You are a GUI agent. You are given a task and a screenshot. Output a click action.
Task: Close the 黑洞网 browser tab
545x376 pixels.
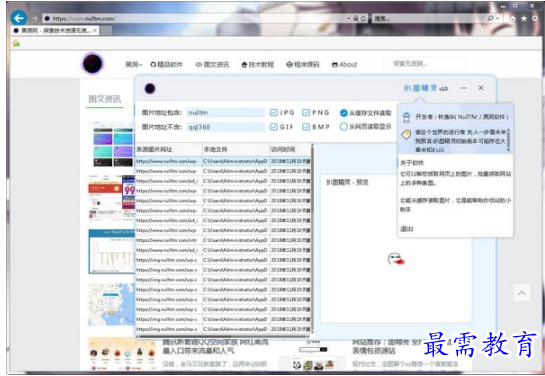pos(95,31)
